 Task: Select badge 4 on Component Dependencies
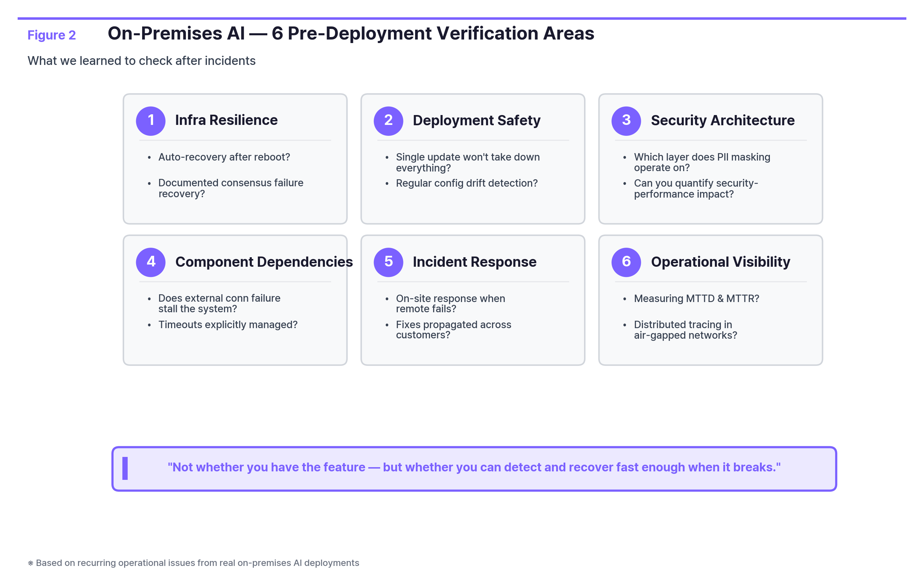point(151,263)
